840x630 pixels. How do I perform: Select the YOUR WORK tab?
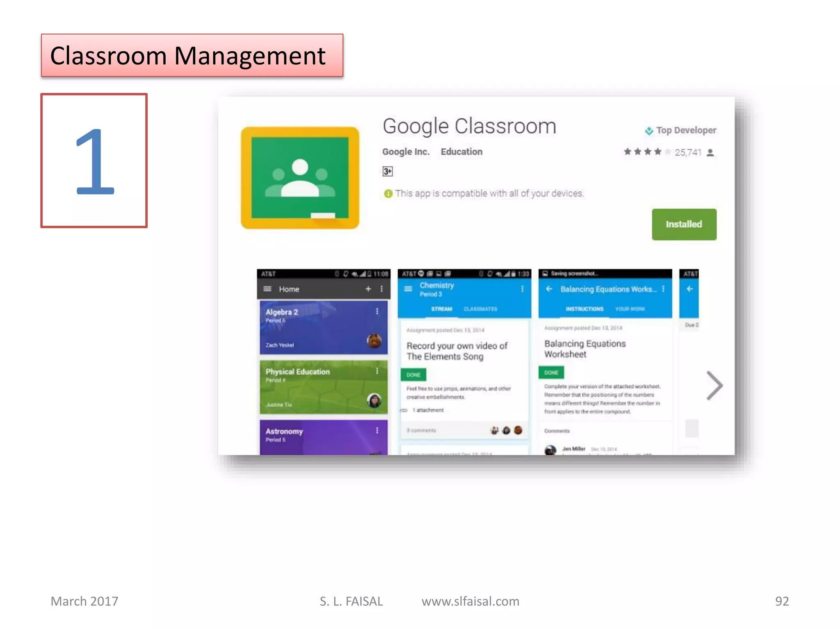[x=630, y=309]
